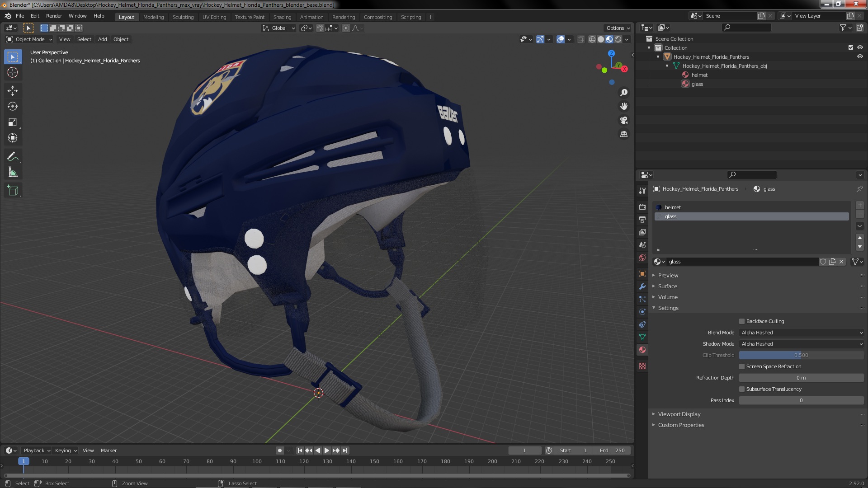Open the Object Mode dropdown
The height and width of the screenshot is (488, 868).
pos(29,39)
